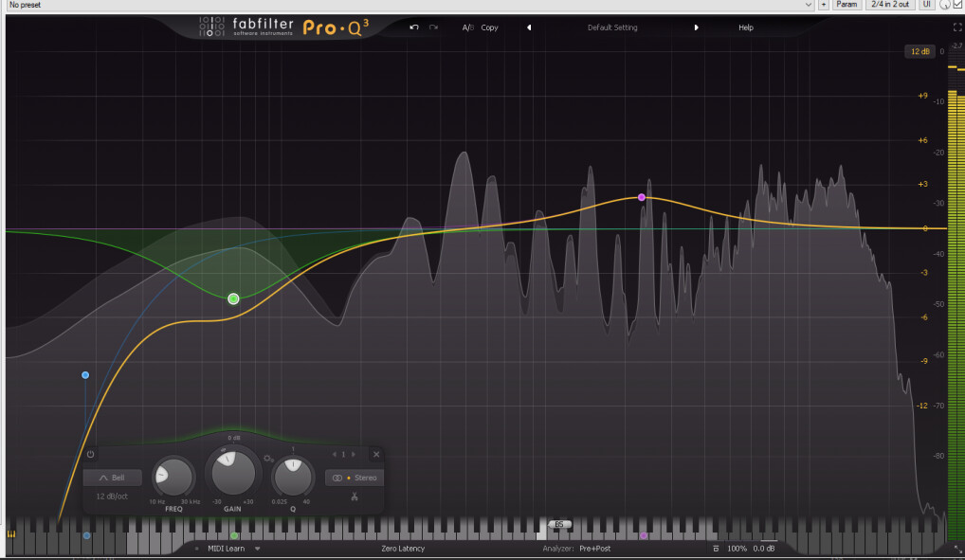Click green band dot on piano keyboard

(x=234, y=536)
